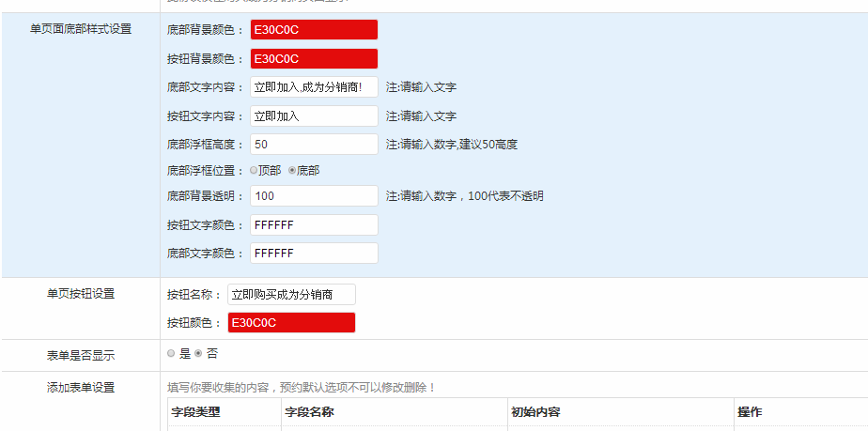Click the 字段名称 column header
Viewport: 868px width, 431px height.
pyautogui.click(x=308, y=412)
